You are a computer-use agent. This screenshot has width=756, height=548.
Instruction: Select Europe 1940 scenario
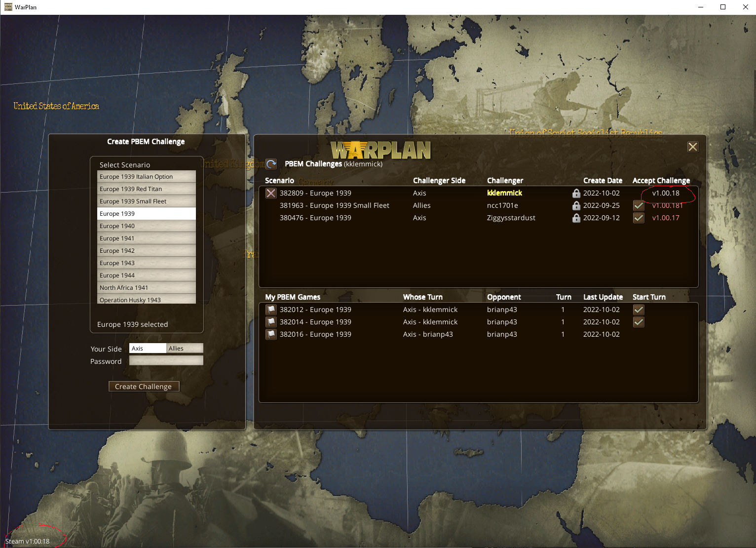[147, 226]
